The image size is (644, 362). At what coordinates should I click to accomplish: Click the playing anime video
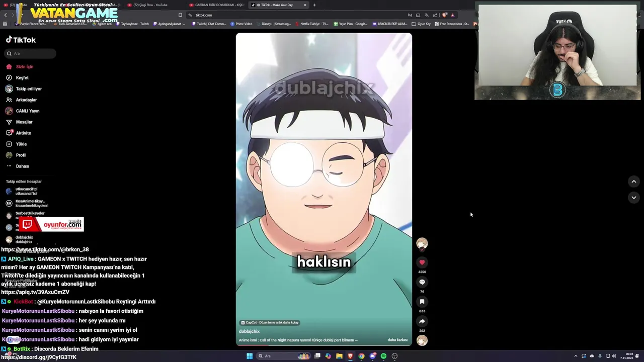click(324, 189)
